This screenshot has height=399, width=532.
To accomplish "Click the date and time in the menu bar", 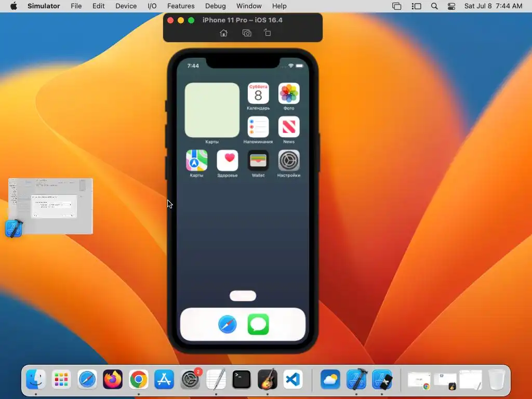I will pos(494,6).
